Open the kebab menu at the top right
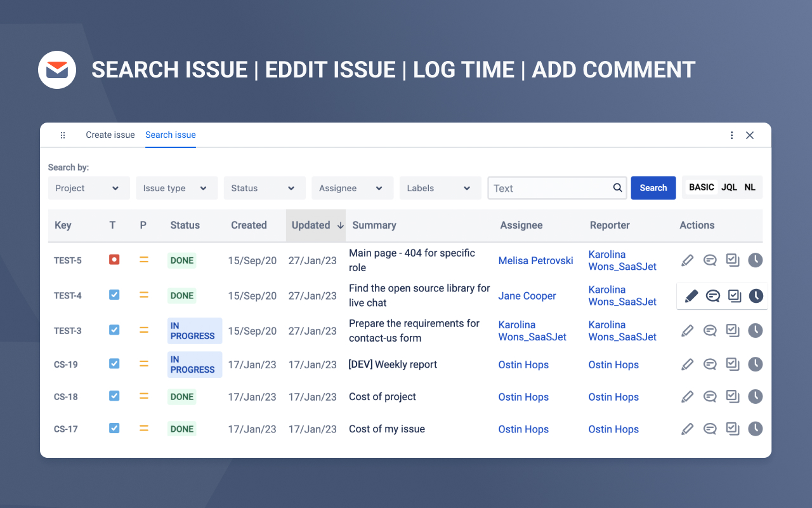 pyautogui.click(x=731, y=135)
